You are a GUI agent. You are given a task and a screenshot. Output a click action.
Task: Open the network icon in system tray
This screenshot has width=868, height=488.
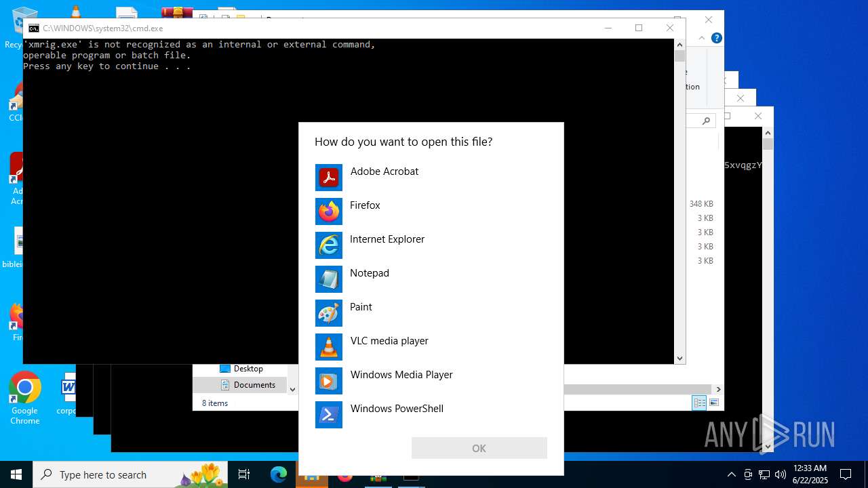pyautogui.click(x=764, y=474)
